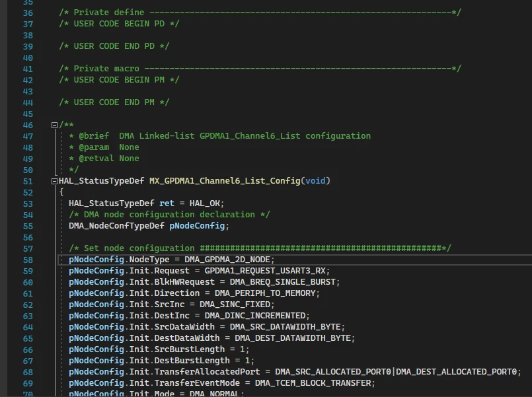Click 'DMA_DEST_DATAWIDTH_BYTE' constant
Viewport: 532px width, 397px height.
[x=293, y=338]
